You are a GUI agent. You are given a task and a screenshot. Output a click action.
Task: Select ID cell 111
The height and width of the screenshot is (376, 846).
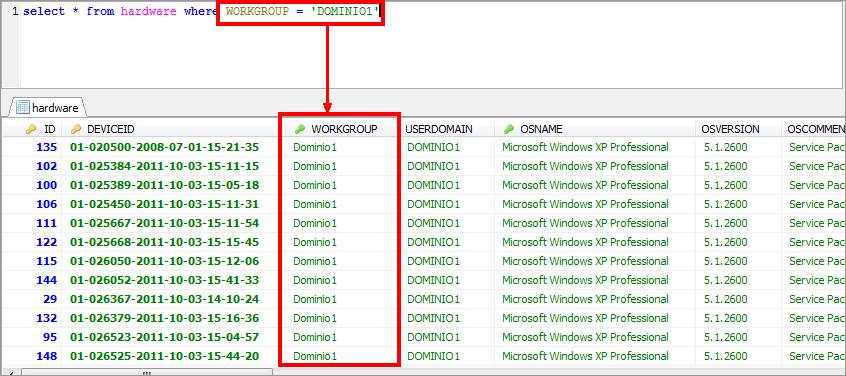[46, 223]
